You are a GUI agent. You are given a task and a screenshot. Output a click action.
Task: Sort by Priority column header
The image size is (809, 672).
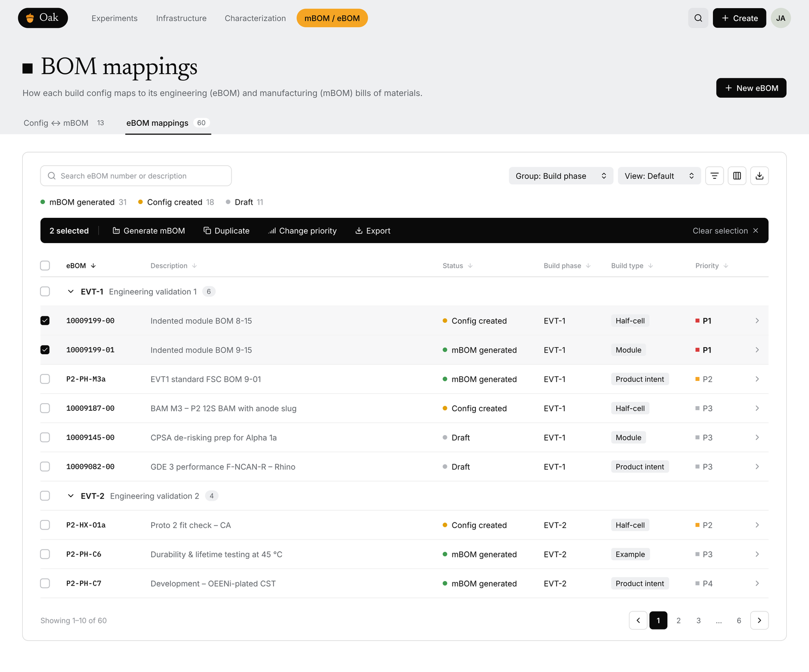tap(712, 266)
